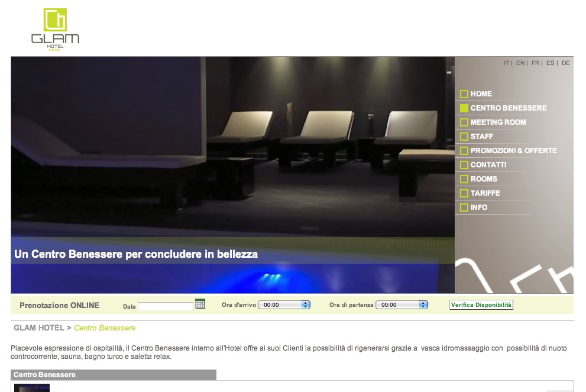
Task: Click the filled square beside Centro Benessere
Action: [464, 108]
